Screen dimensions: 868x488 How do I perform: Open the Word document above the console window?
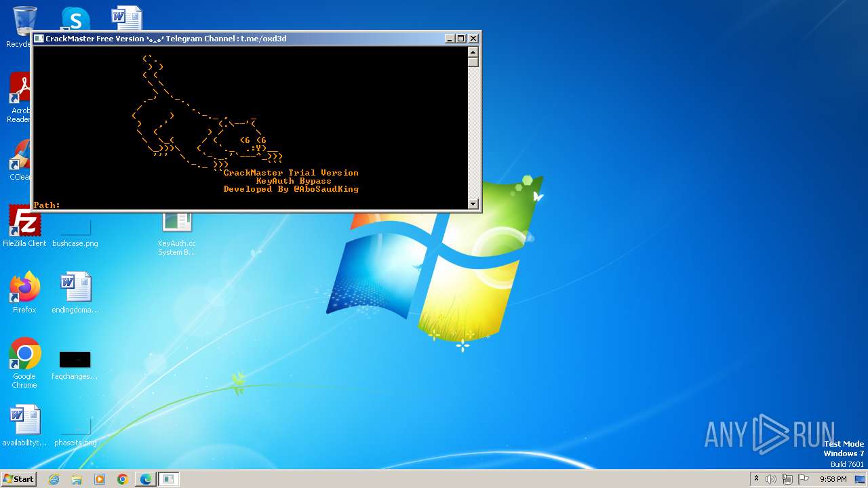tap(127, 19)
